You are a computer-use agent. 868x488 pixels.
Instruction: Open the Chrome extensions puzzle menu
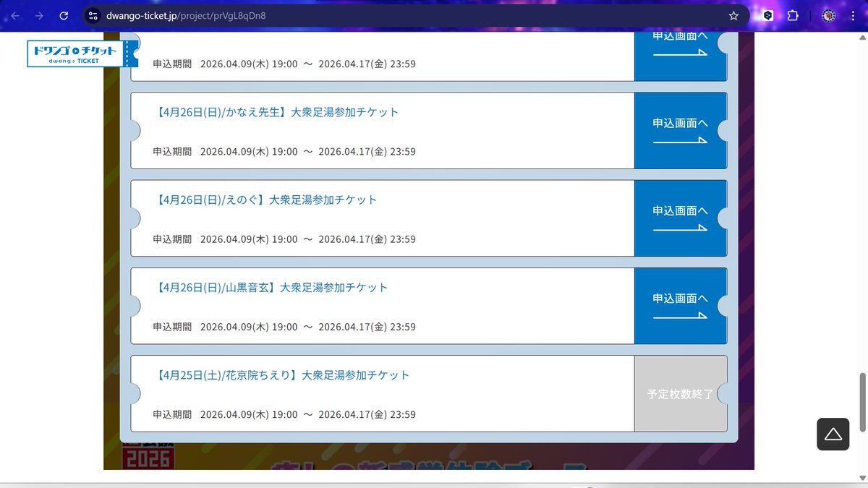point(793,14)
